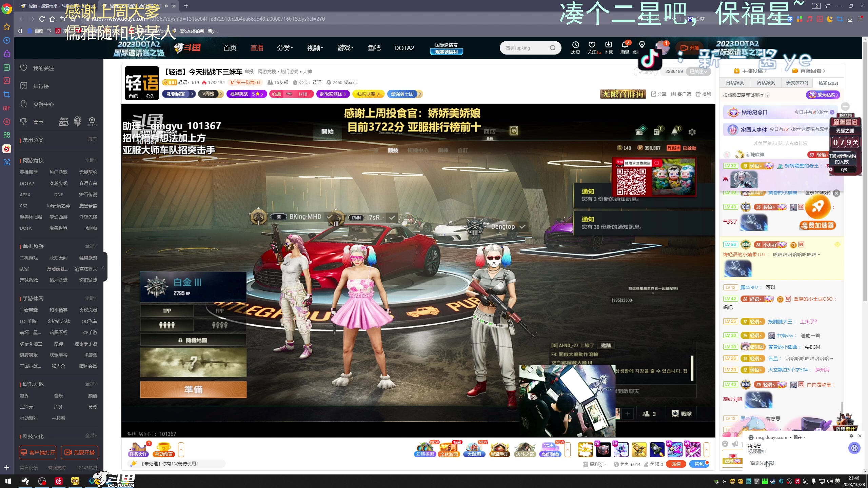Click the search magnifier icon
868x488 pixels.
[553, 48]
